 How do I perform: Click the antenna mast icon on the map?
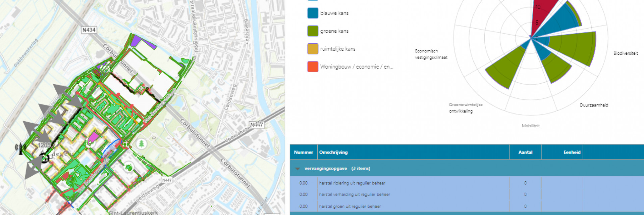point(20,148)
